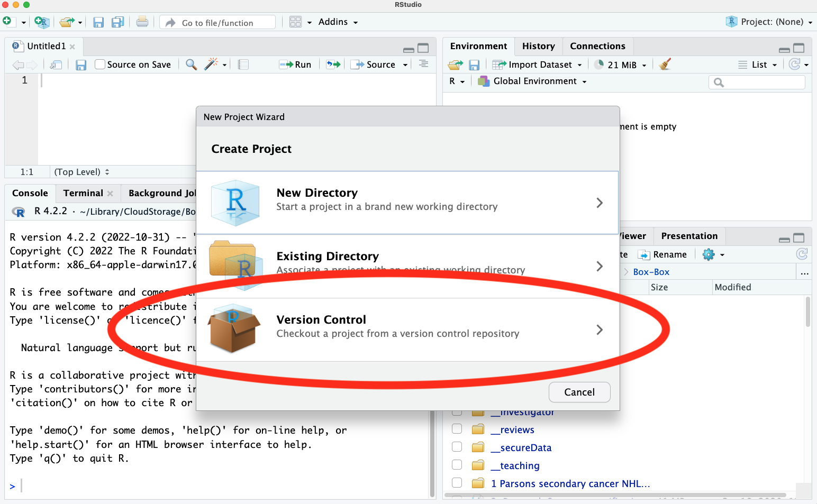Click Go to file/function field
This screenshot has height=504, width=817.
pos(217,22)
